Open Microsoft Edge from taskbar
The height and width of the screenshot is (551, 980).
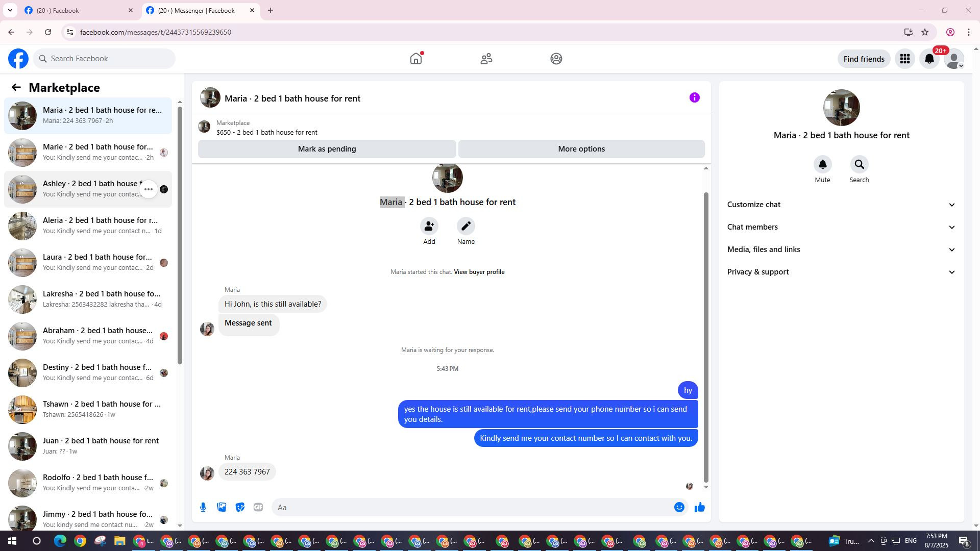pyautogui.click(x=60, y=541)
